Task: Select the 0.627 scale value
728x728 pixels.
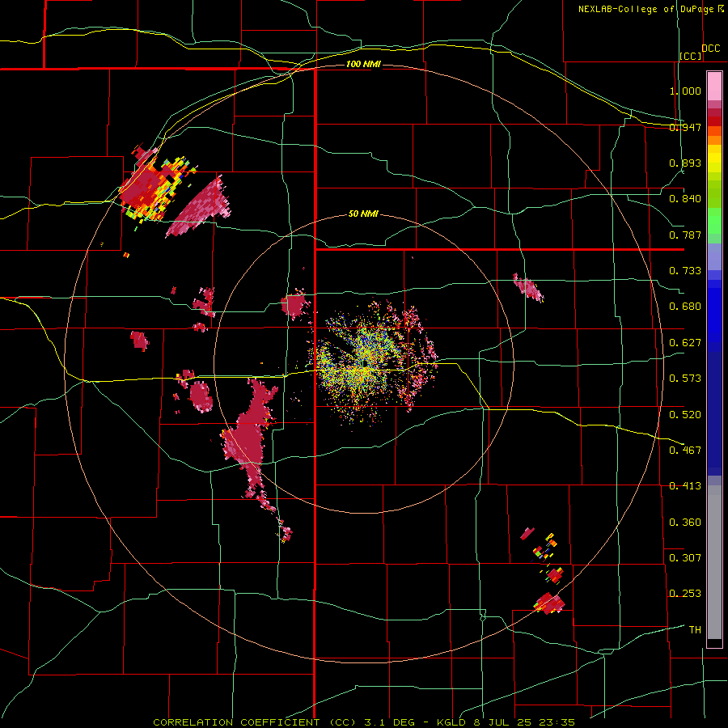Action: tap(685, 343)
